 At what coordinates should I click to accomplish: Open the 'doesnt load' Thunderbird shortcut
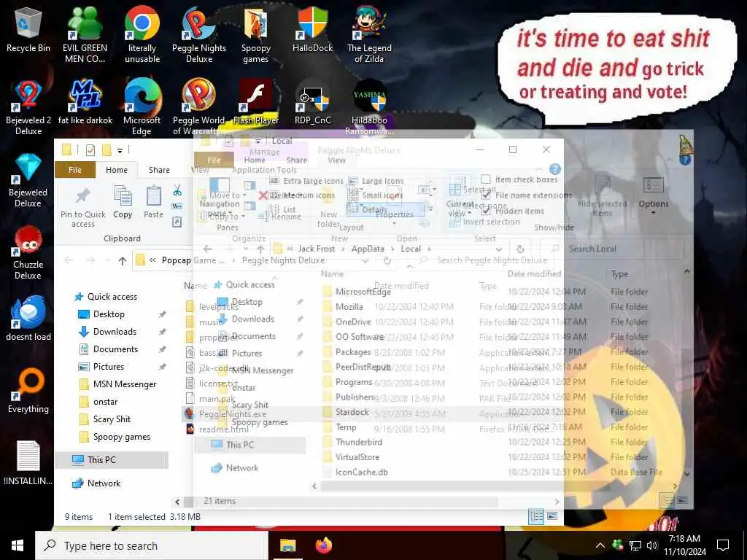(x=28, y=318)
